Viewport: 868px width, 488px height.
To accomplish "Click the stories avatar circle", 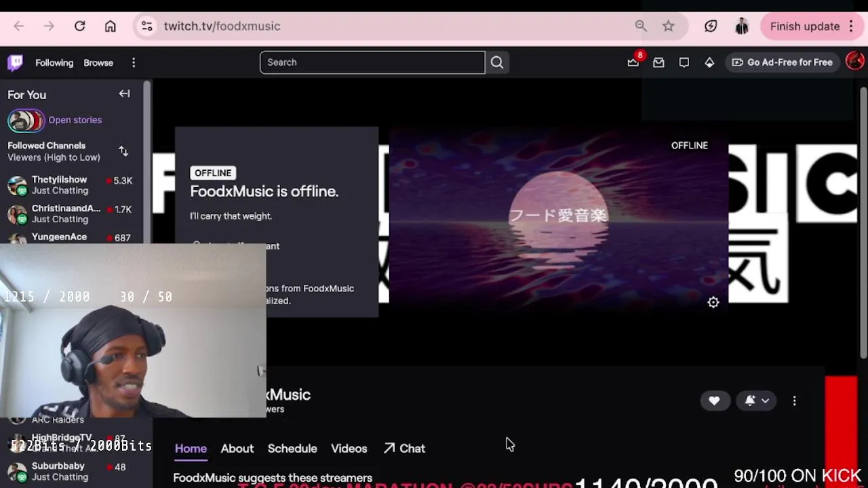I will 26,121.
